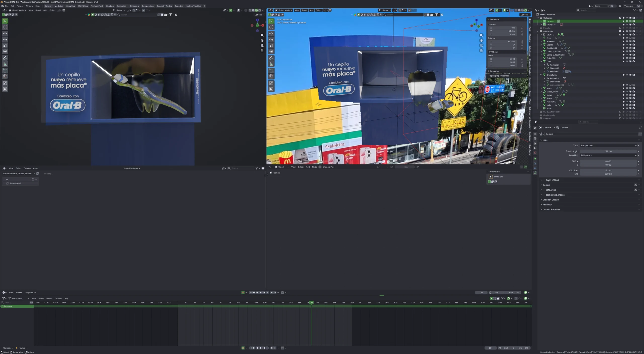Click the perspective/orthographic grid gizmo in street-scene viewport
This screenshot has height=354, width=644.
pyautogui.click(x=481, y=51)
